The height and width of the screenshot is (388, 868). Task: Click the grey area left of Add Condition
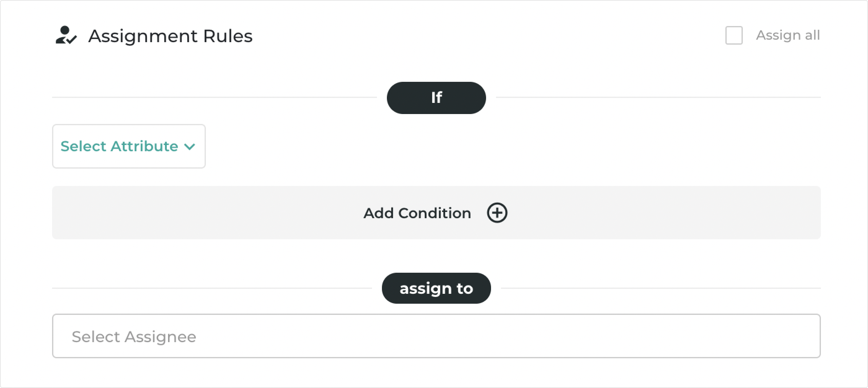202,213
